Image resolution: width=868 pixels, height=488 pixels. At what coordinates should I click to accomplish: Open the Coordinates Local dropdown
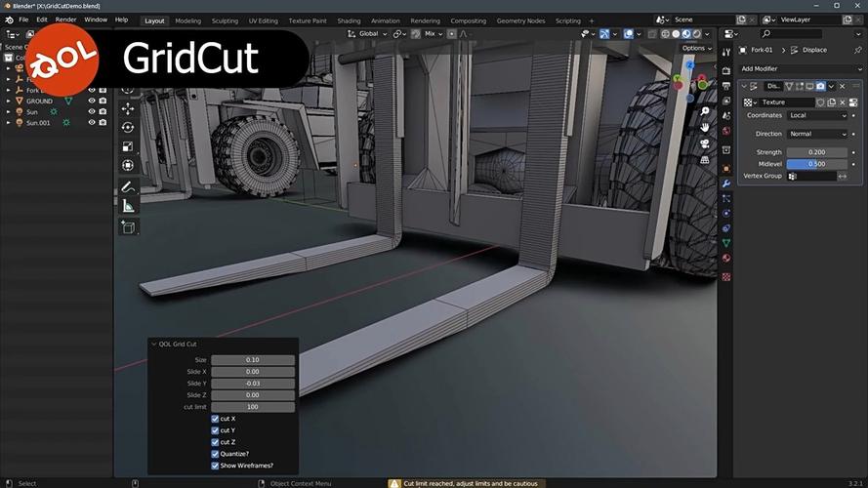(x=817, y=115)
